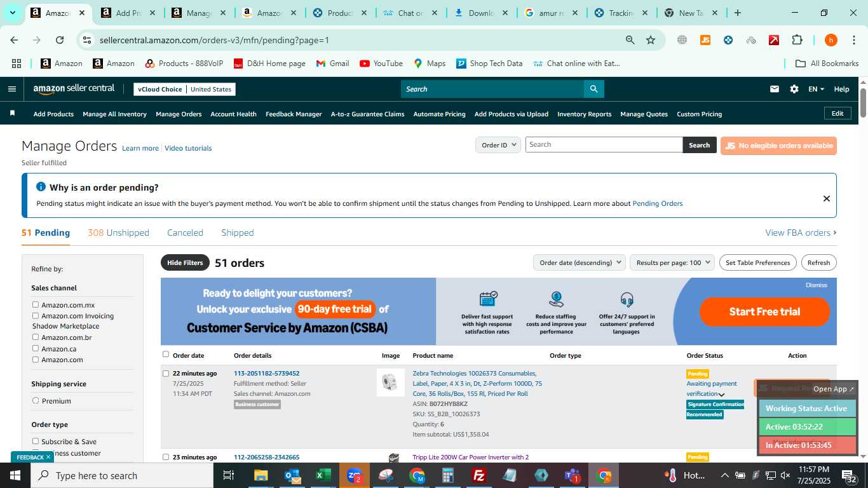Screen dimensions: 868x488
Task: Click the order search input field
Action: 604,145
